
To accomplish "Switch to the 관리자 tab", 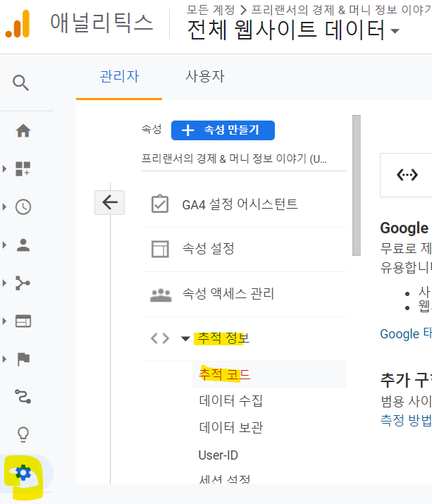I will pos(119,77).
